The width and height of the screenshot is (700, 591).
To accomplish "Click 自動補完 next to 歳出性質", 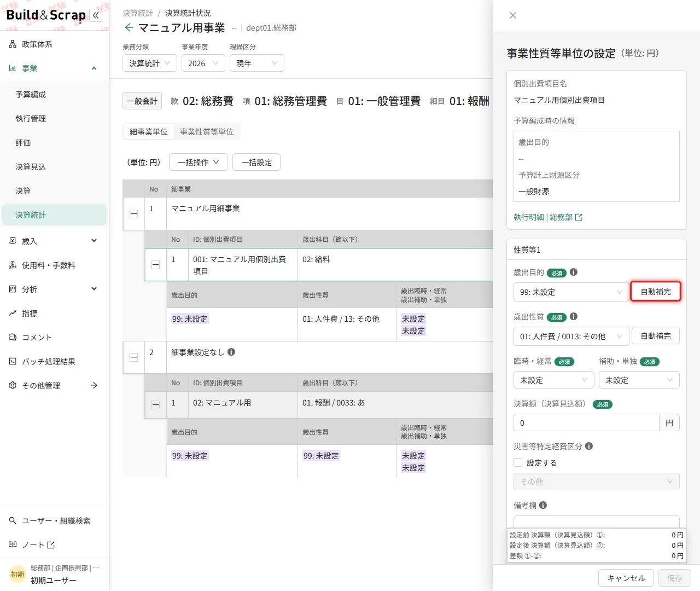I will click(656, 336).
